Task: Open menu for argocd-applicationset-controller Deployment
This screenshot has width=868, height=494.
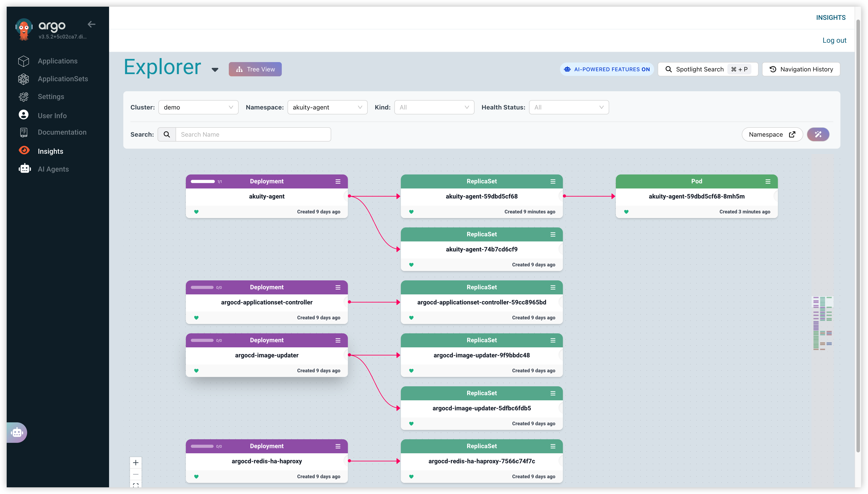Action: point(338,287)
